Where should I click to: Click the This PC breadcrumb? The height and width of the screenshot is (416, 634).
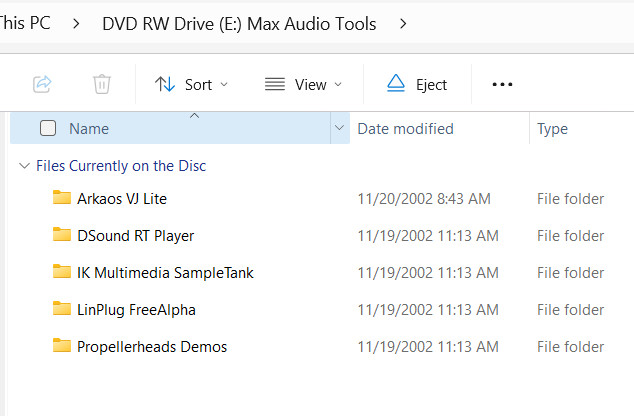click(25, 23)
